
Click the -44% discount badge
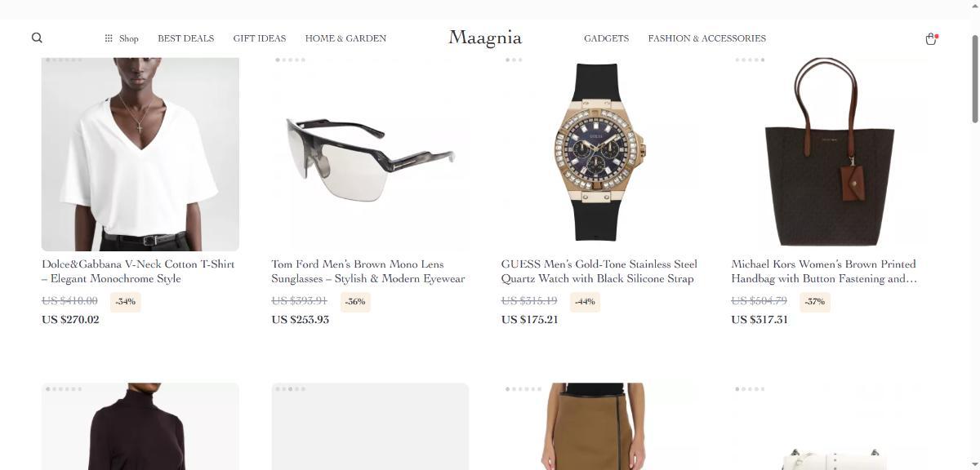tap(585, 302)
